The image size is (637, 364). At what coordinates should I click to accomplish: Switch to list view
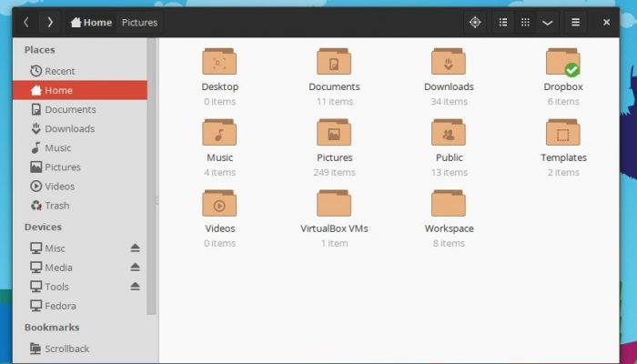click(503, 23)
